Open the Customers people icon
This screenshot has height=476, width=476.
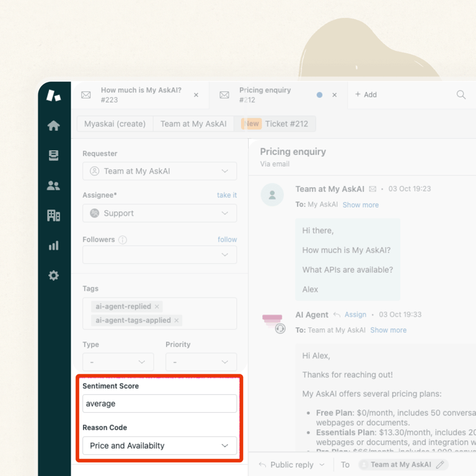point(53,185)
